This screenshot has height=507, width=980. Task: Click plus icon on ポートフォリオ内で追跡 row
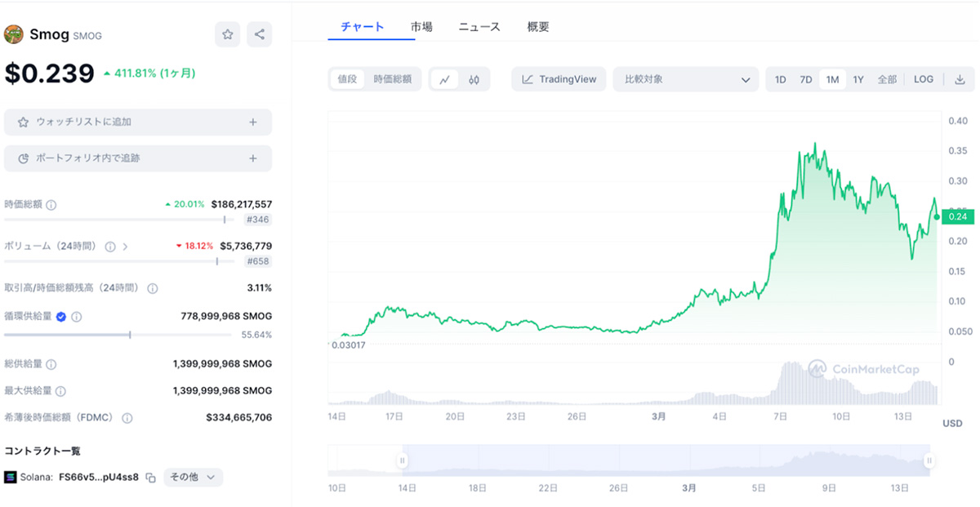253,158
